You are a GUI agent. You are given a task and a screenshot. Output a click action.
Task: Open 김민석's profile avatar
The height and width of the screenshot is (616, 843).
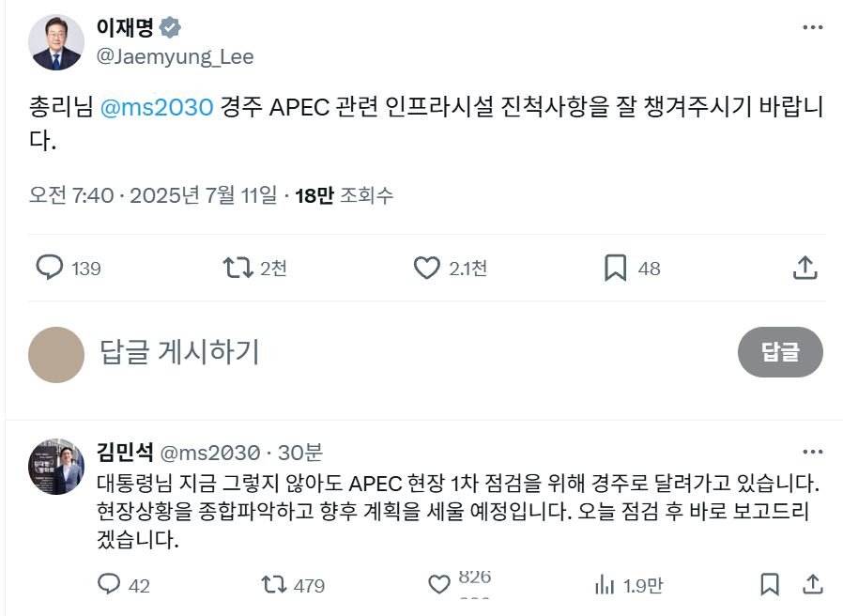click(56, 466)
